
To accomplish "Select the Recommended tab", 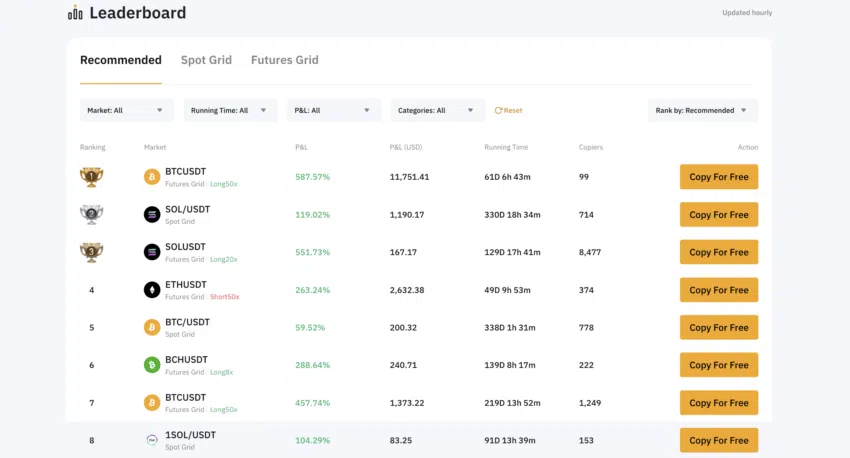I will [x=120, y=60].
